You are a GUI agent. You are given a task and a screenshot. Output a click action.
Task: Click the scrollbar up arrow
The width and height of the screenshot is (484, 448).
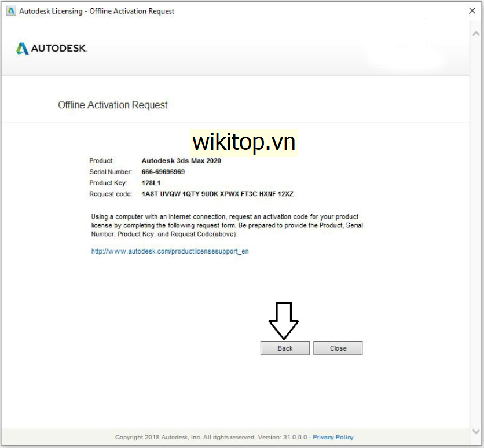pyautogui.click(x=476, y=34)
